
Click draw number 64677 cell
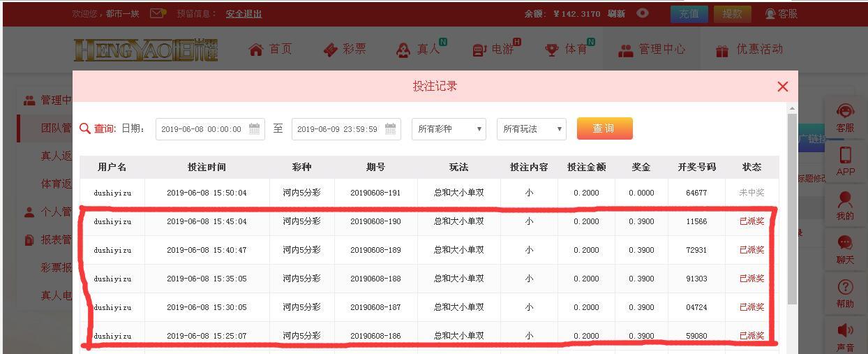[696, 193]
